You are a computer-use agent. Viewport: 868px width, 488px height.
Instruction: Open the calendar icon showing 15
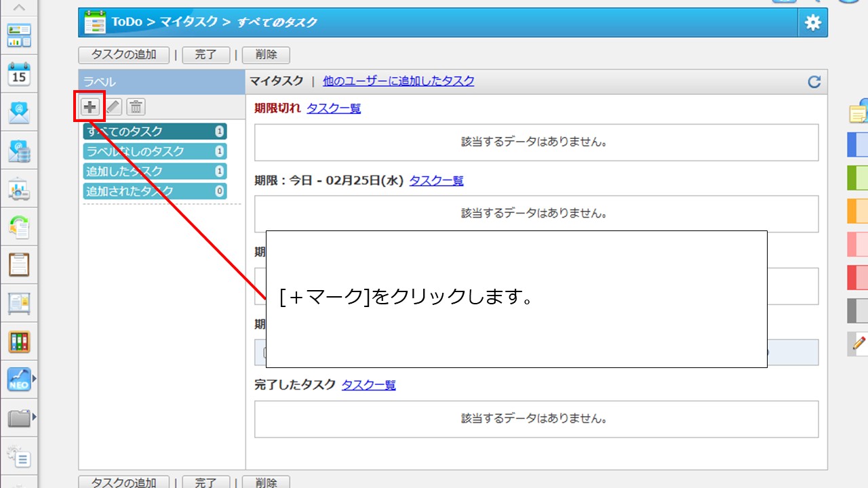(19, 74)
